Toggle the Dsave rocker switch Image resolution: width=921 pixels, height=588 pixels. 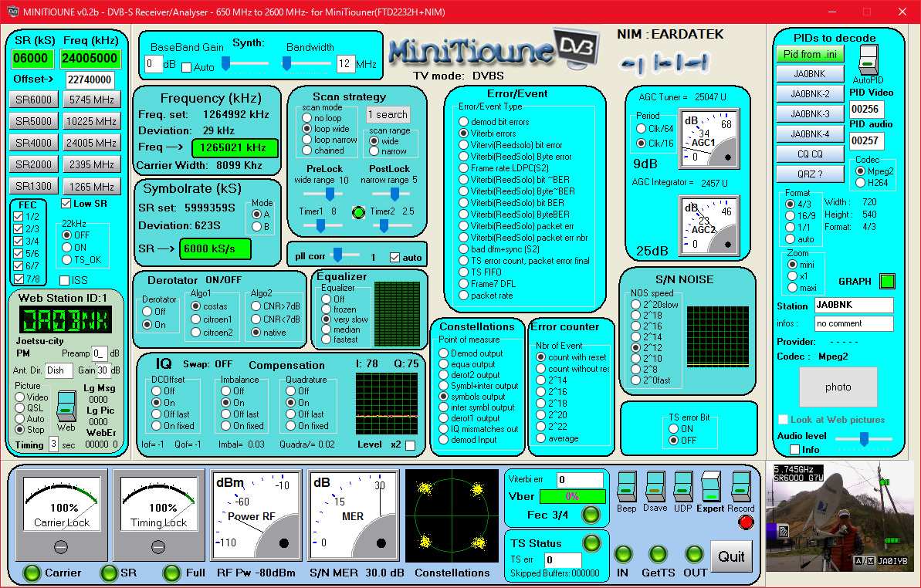tap(655, 486)
